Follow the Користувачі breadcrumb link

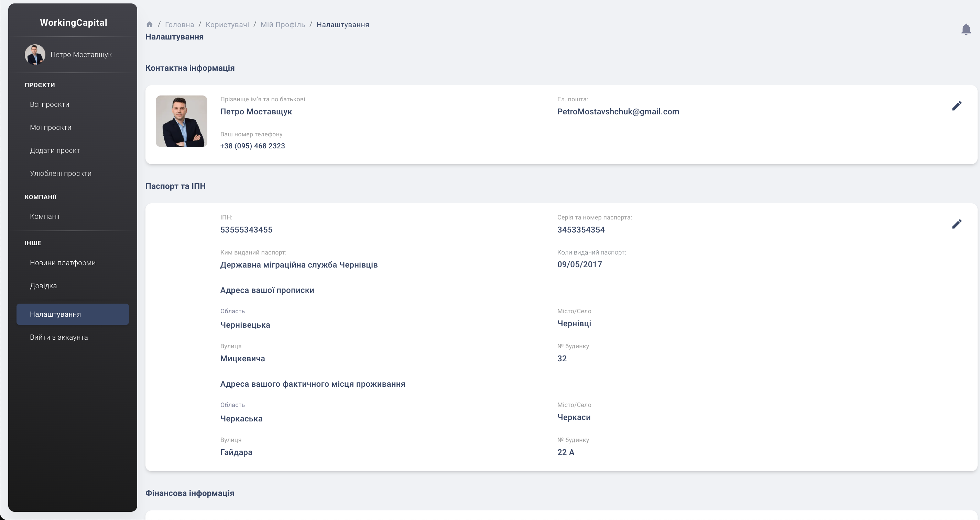pyautogui.click(x=227, y=25)
